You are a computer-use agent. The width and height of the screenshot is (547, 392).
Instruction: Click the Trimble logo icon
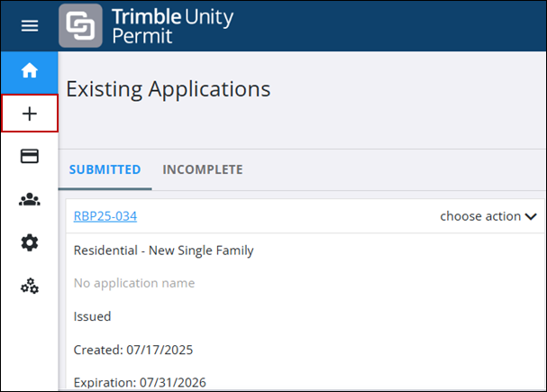[x=81, y=26]
